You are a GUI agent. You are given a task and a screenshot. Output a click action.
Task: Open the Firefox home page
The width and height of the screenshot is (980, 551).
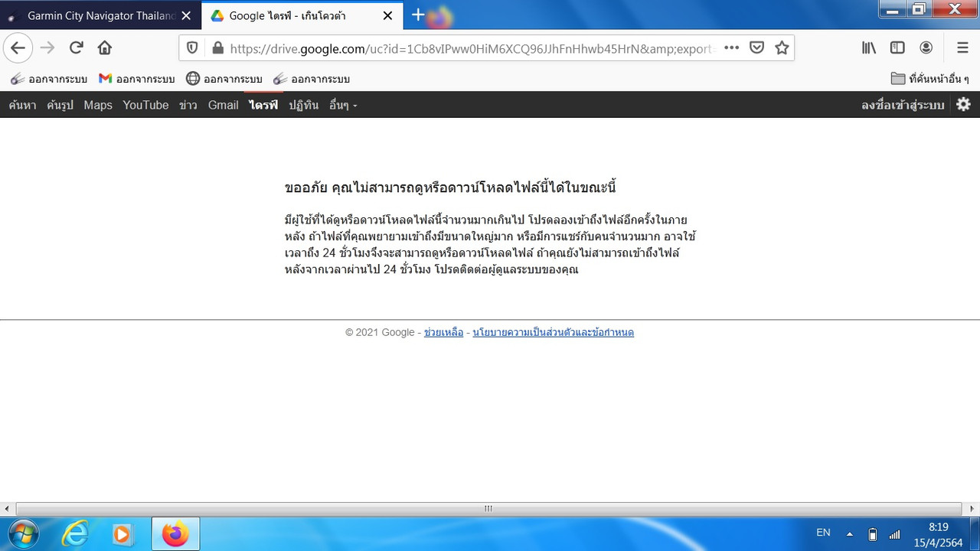pyautogui.click(x=105, y=47)
